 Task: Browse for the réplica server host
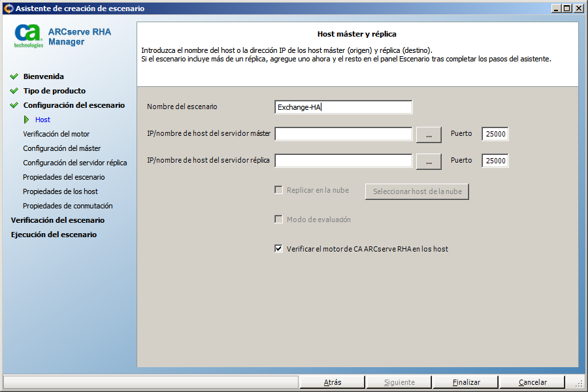pos(429,161)
